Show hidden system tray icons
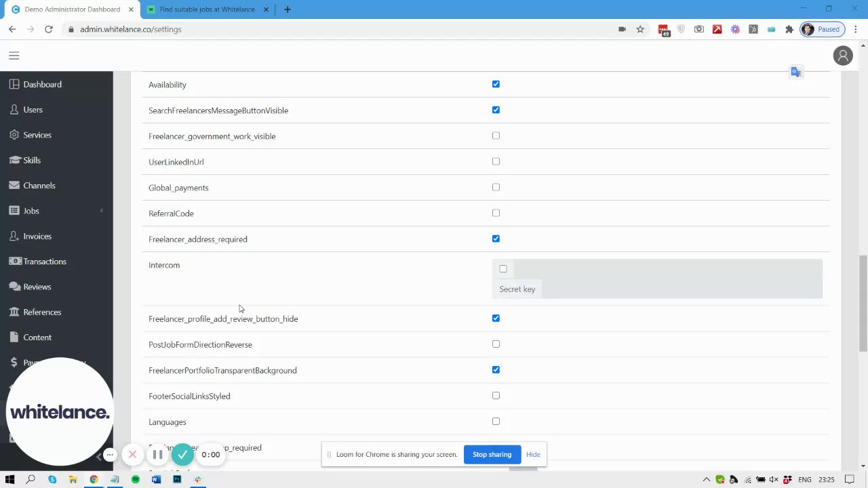This screenshot has height=488, width=868. 706,479
